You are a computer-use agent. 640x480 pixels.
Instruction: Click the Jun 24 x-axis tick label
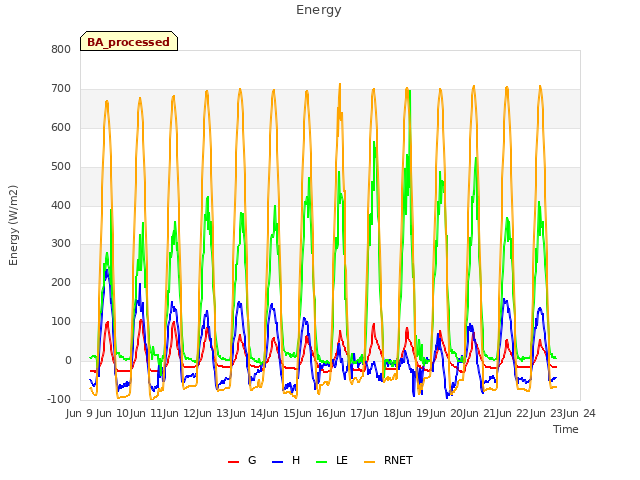tap(579, 413)
